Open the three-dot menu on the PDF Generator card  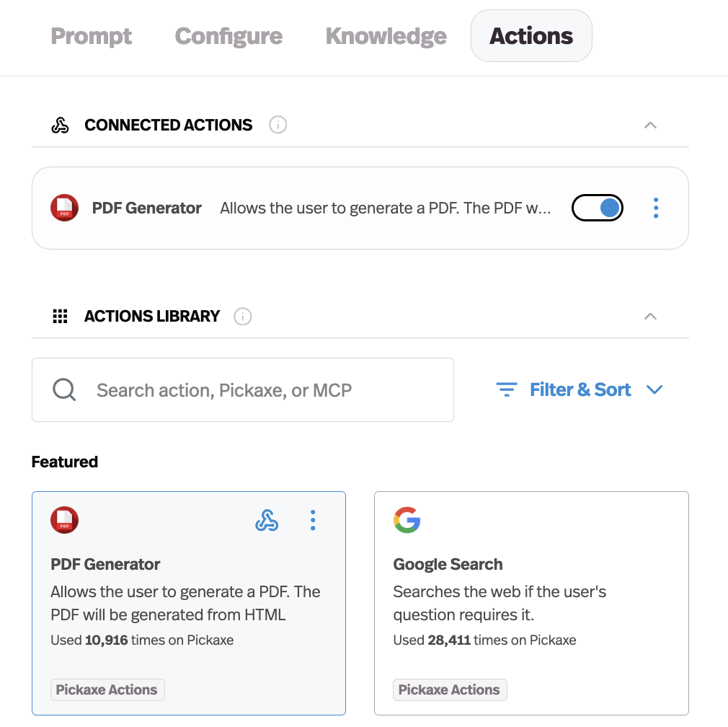click(313, 519)
